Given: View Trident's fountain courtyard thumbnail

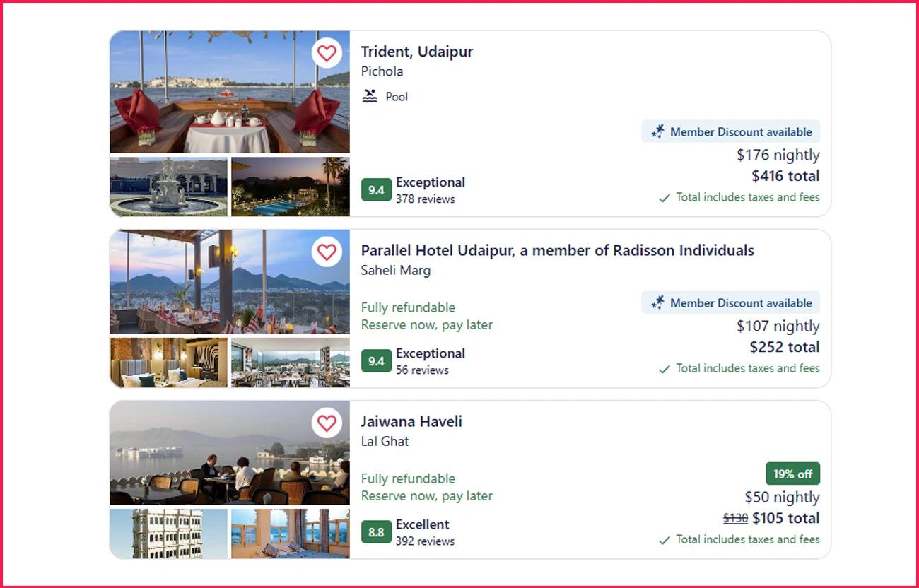Looking at the screenshot, I should tap(169, 187).
